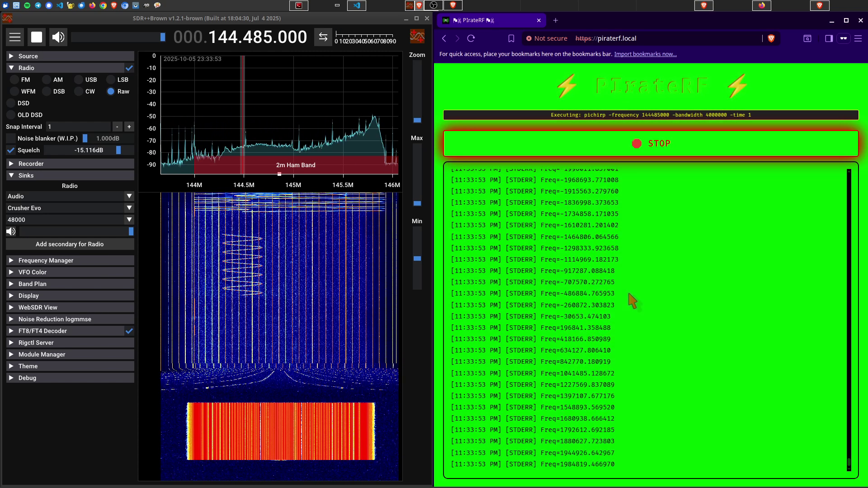Enable the Noise blanker checkbox
The height and width of the screenshot is (488, 868).
pos(11,138)
